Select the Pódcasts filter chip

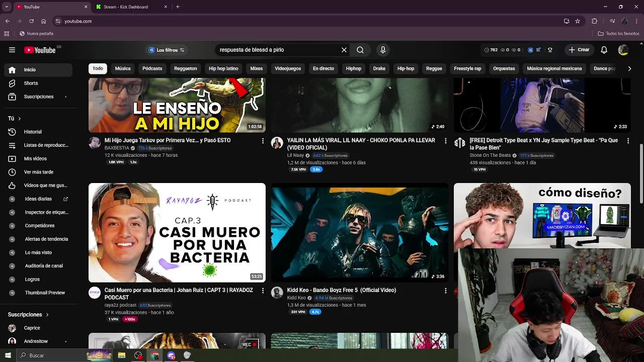pyautogui.click(x=152, y=68)
